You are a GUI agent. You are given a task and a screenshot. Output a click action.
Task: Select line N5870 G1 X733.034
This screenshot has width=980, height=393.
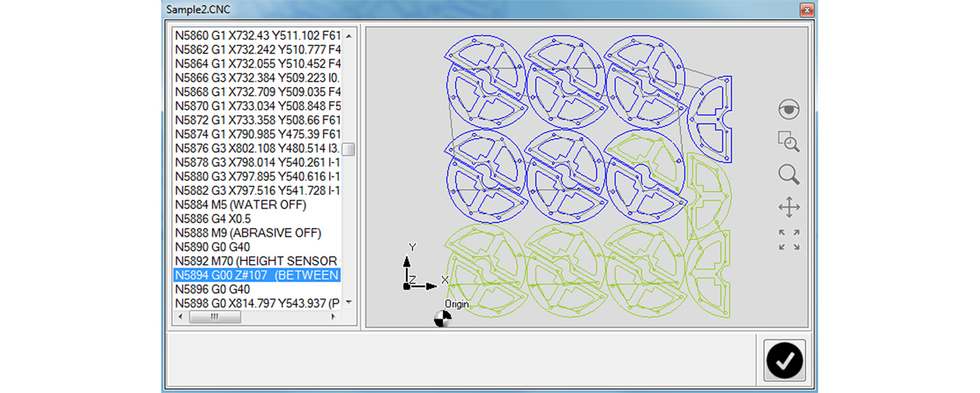point(258,106)
